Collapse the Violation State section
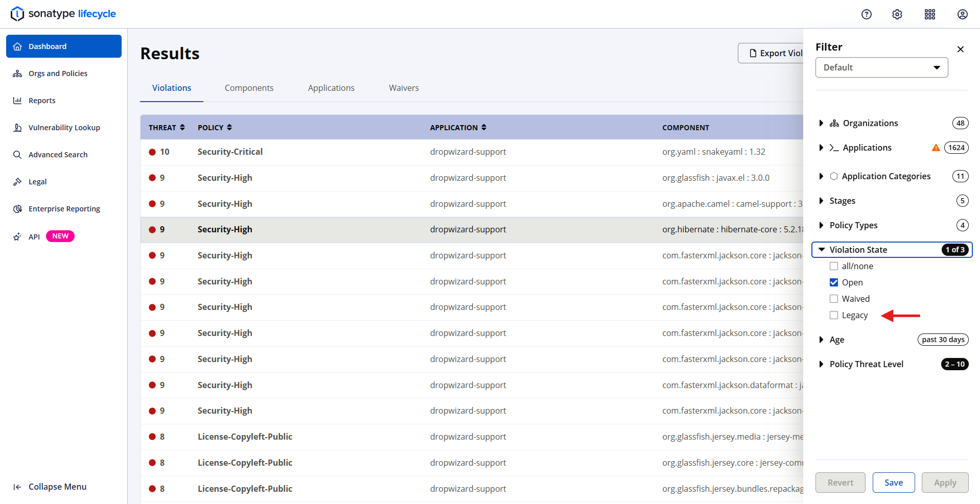This screenshot has width=980, height=504. 892,250
